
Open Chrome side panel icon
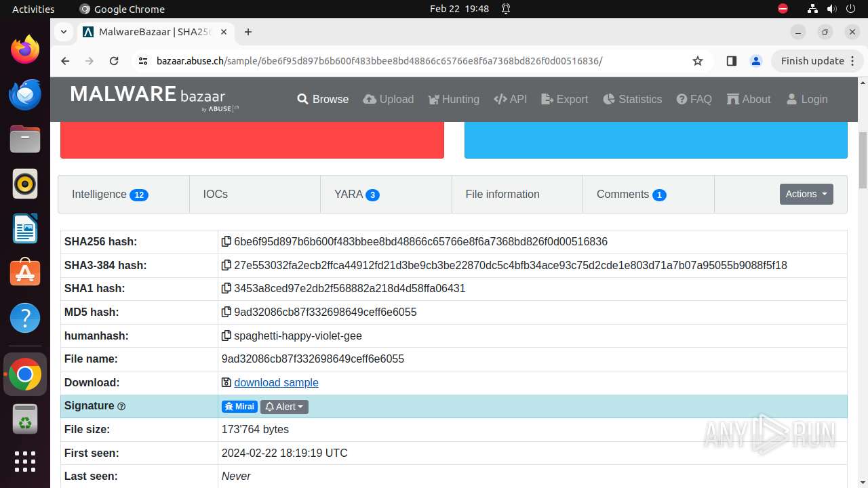point(731,61)
